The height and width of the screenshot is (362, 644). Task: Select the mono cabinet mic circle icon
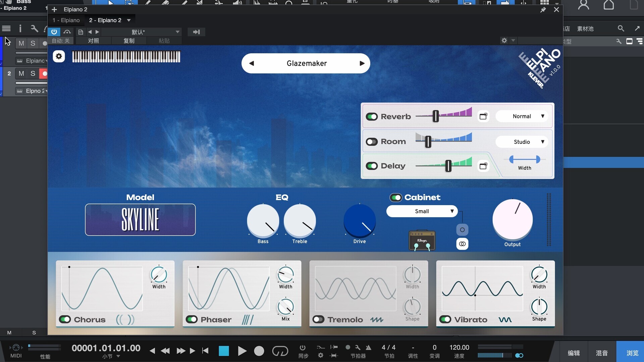(x=462, y=230)
